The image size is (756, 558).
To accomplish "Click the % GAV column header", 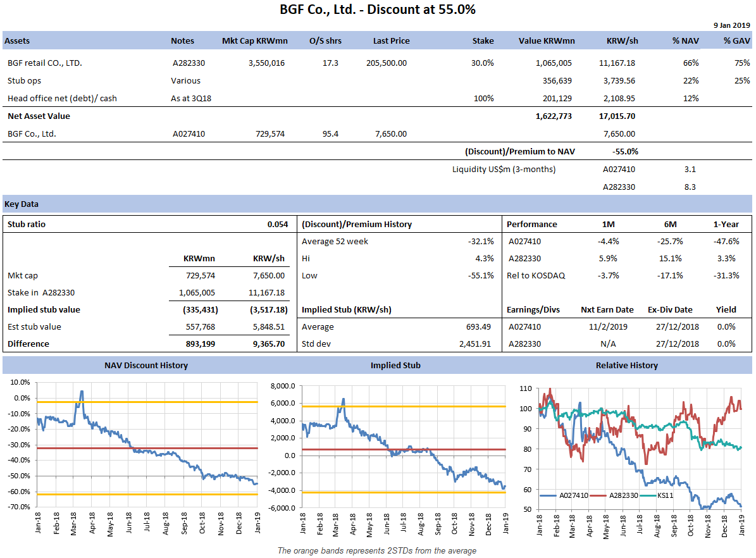I will [x=736, y=40].
